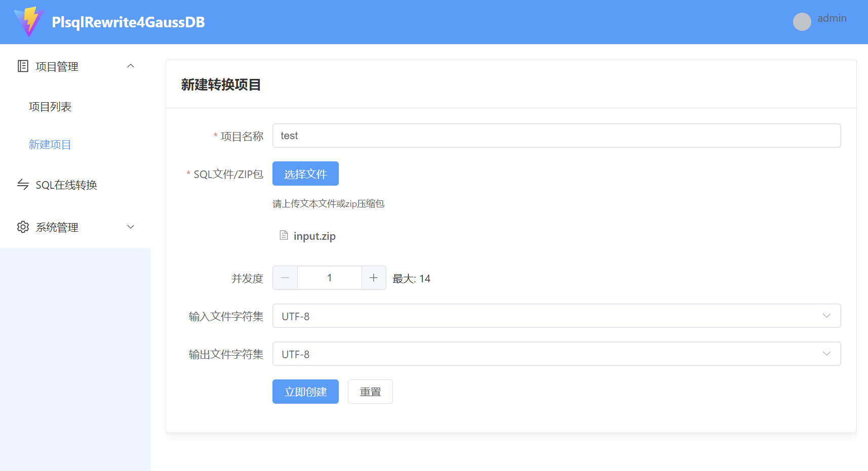Click the file icon beside input.zip
This screenshot has height=471, width=868.
click(284, 235)
